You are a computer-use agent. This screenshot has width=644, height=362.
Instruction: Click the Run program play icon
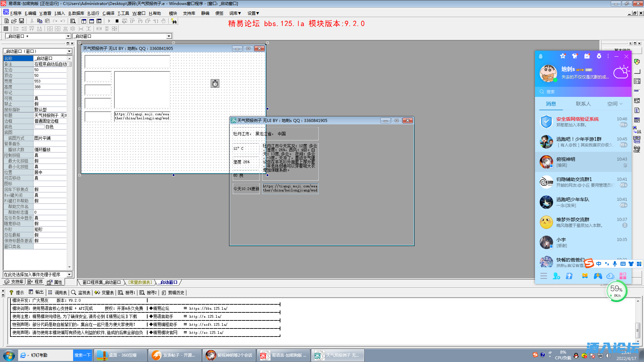coord(109,21)
